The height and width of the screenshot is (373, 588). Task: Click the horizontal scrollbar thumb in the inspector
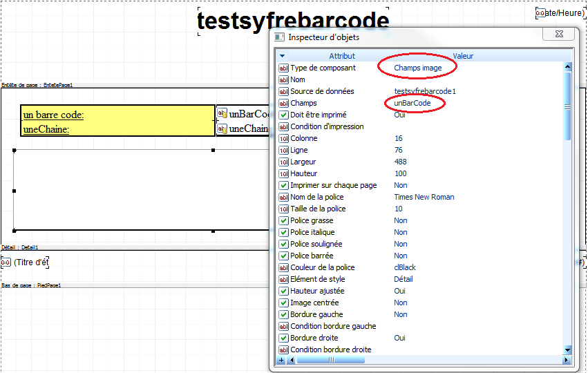(330, 360)
